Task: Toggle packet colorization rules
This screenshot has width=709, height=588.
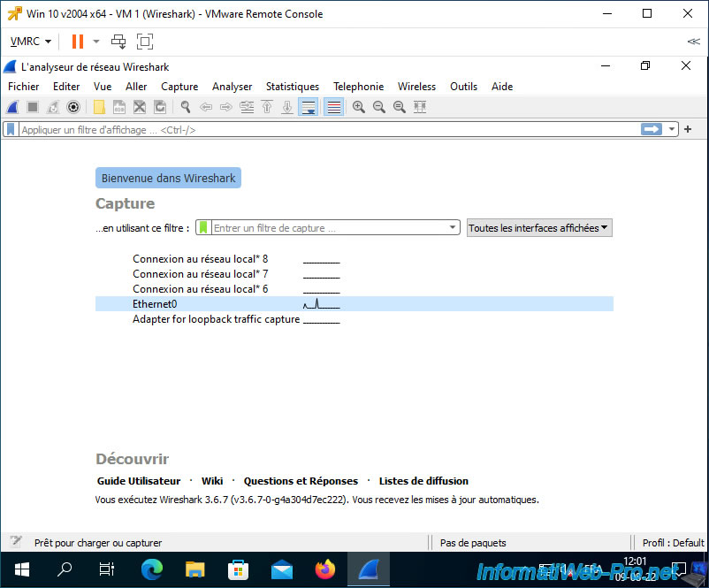Action: click(x=334, y=107)
